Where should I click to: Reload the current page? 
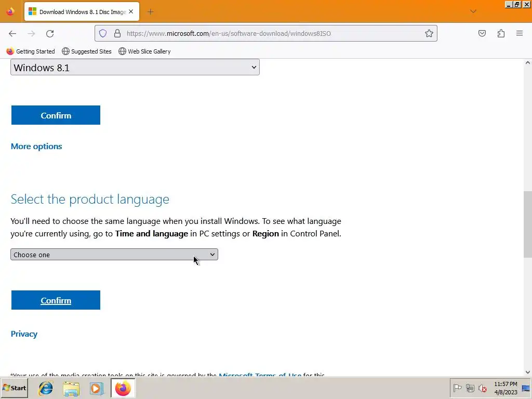pos(50,33)
